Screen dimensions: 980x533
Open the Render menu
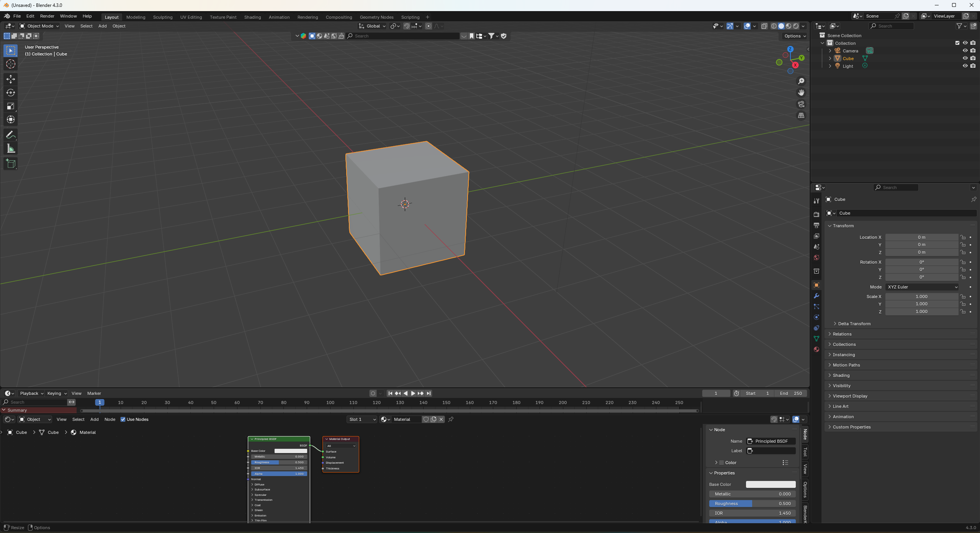[x=47, y=16]
